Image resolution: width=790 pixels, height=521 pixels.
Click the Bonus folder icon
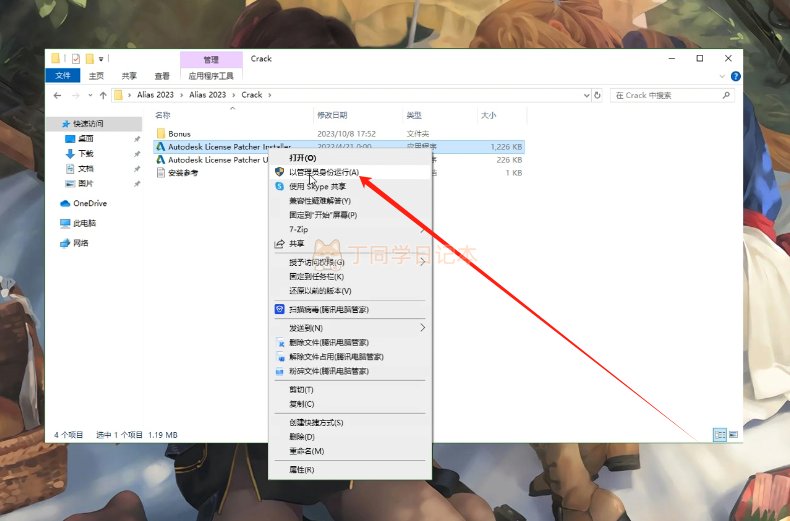pos(161,134)
